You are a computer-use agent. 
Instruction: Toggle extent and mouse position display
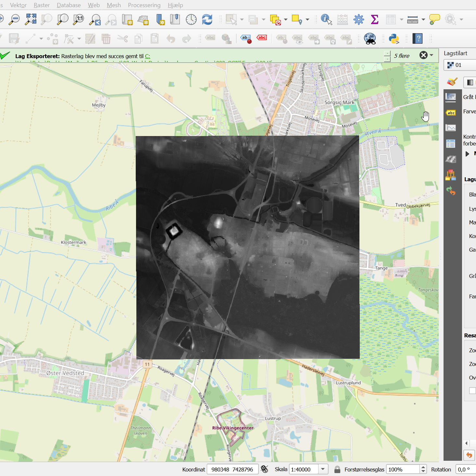point(265,470)
